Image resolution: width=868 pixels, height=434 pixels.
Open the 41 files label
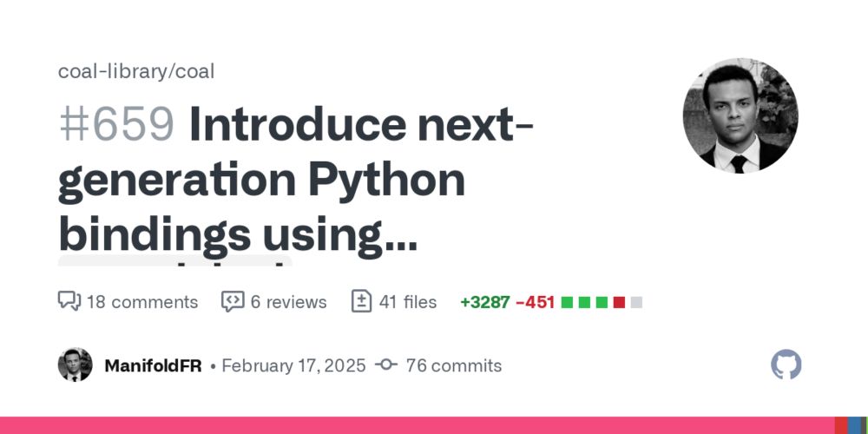pos(408,302)
